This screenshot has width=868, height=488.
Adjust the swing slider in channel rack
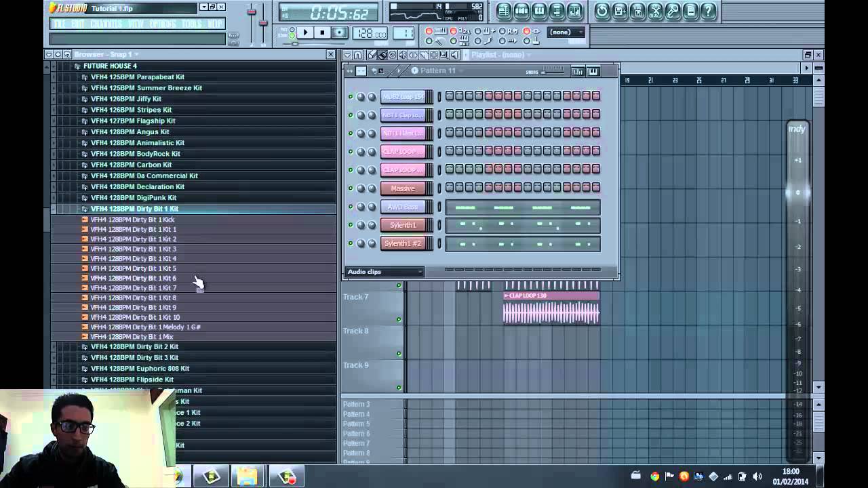[x=553, y=70]
